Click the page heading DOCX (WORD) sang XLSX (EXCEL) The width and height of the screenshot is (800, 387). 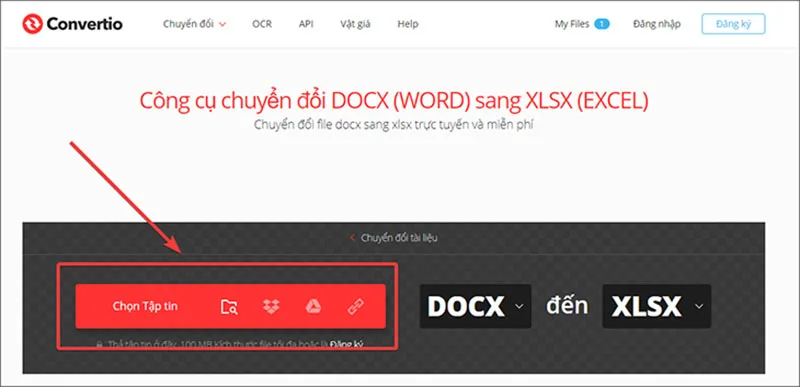(x=393, y=101)
